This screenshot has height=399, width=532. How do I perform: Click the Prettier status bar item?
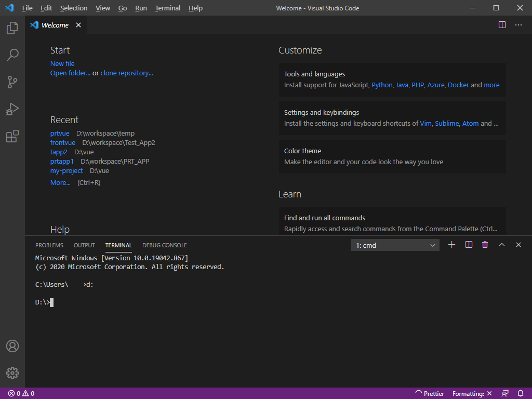tap(430, 394)
